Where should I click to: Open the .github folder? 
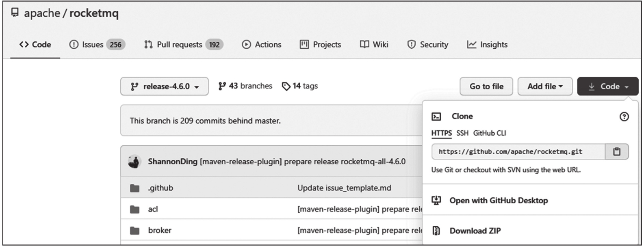(160, 188)
